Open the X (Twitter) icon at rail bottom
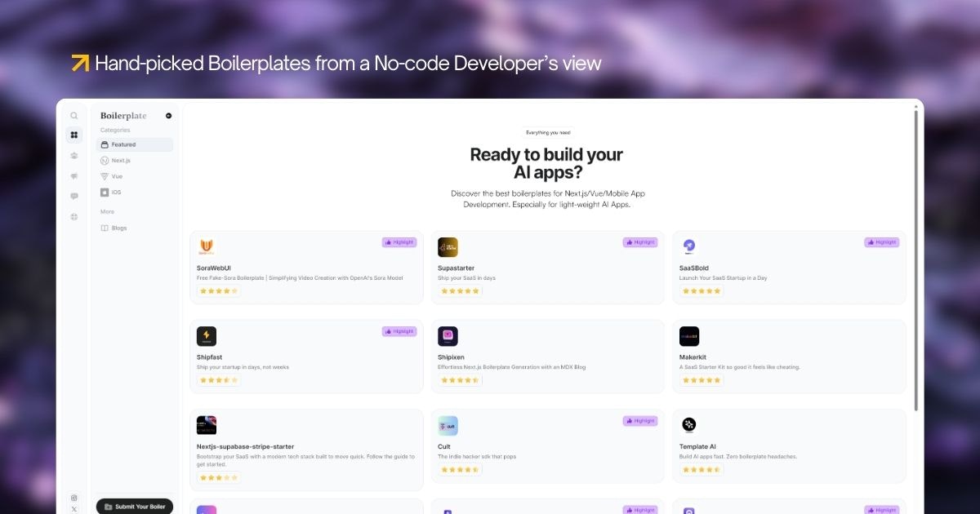Viewport: 980px width, 514px height. [74, 509]
